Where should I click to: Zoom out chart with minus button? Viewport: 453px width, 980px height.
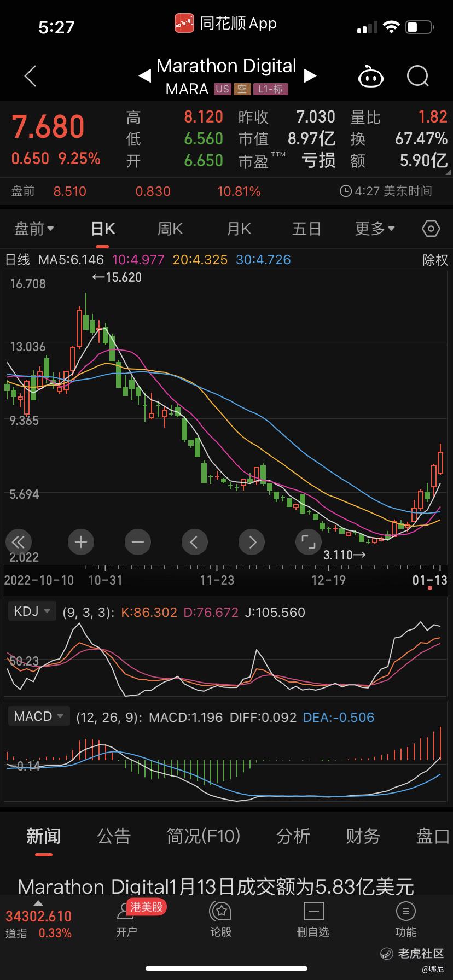point(138,542)
